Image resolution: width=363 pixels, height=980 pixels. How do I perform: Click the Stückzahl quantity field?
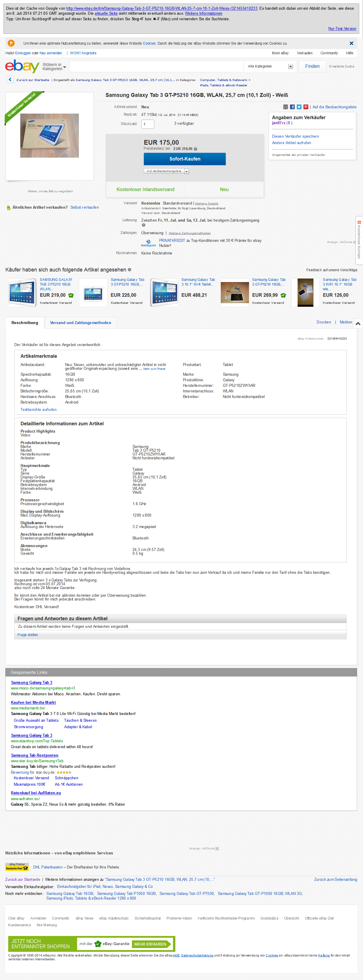(x=147, y=124)
